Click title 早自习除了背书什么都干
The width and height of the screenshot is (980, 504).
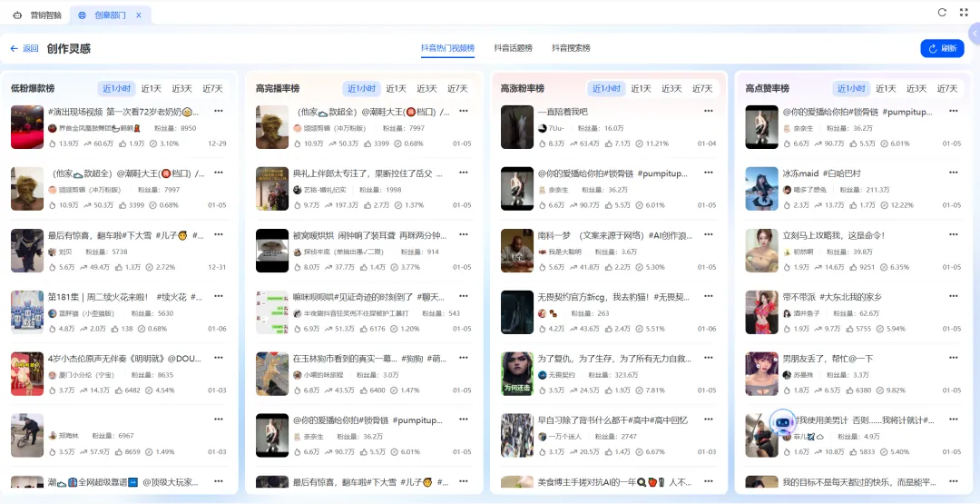click(x=615, y=420)
